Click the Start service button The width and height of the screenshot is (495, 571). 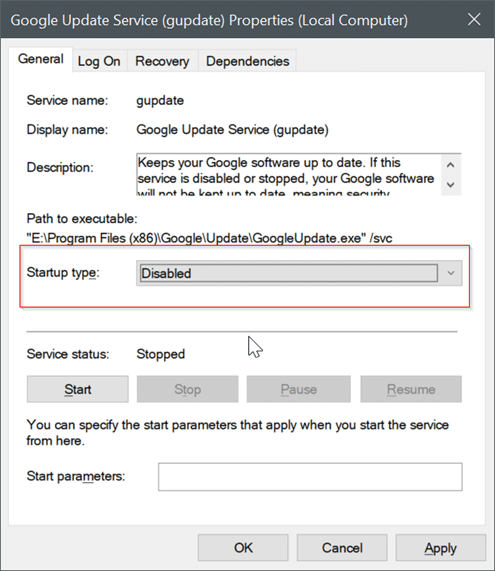(x=78, y=389)
